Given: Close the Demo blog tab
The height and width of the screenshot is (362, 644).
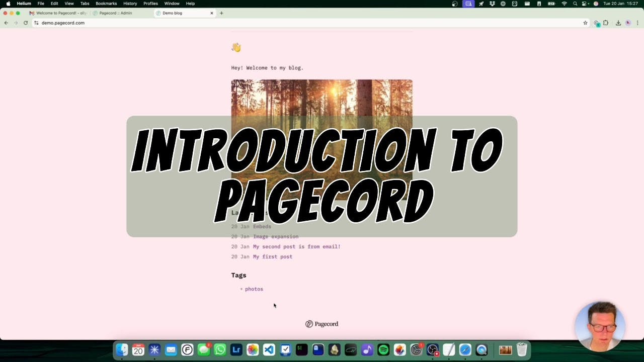Looking at the screenshot, I should [x=212, y=13].
